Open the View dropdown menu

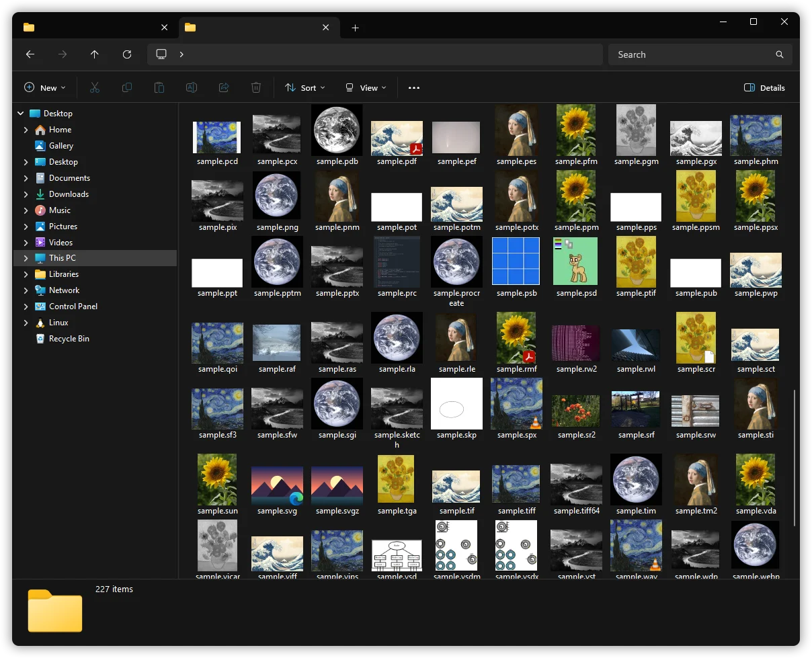click(x=366, y=88)
